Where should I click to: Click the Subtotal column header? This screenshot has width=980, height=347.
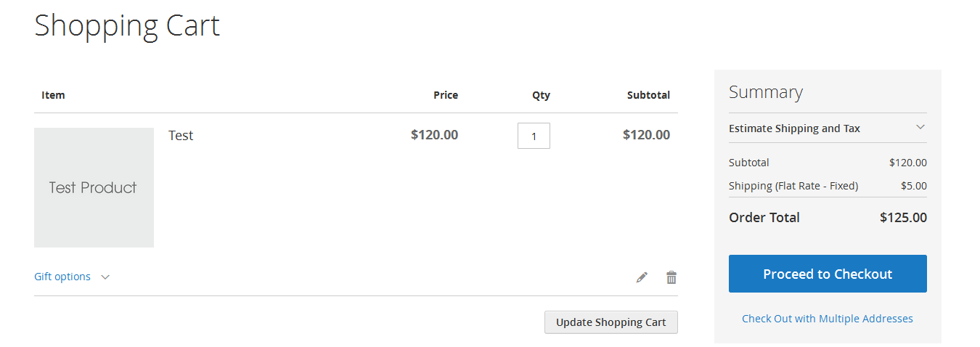pos(648,95)
